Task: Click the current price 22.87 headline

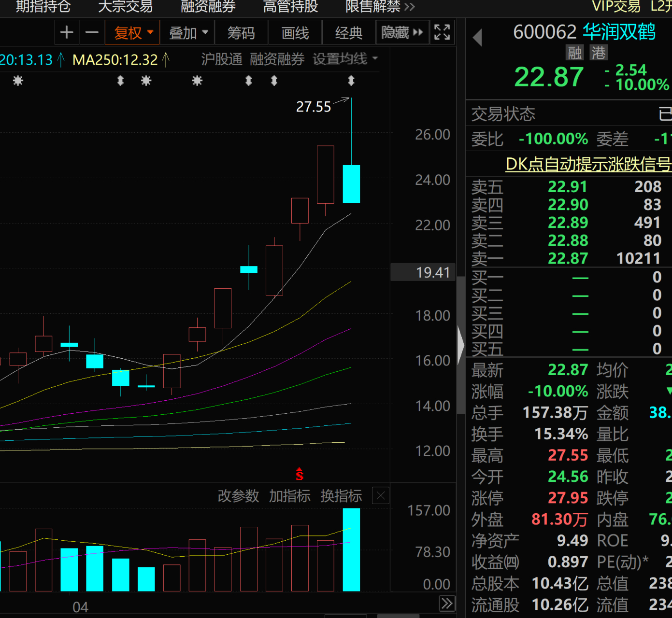Action: pyautogui.click(x=549, y=77)
